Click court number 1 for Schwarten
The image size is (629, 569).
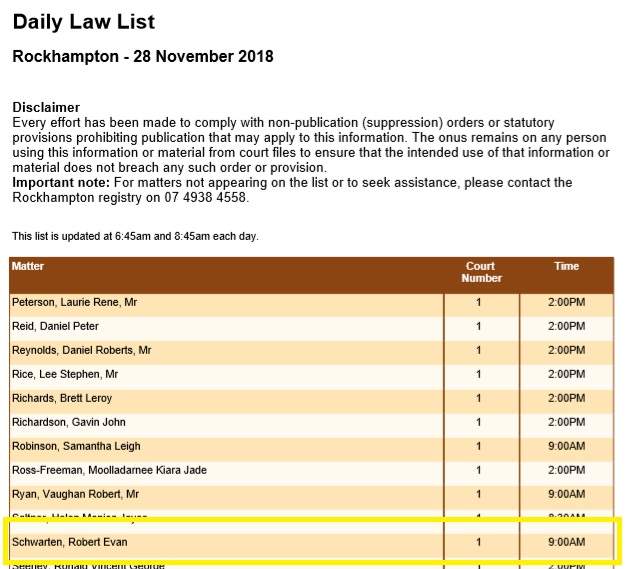click(x=479, y=542)
